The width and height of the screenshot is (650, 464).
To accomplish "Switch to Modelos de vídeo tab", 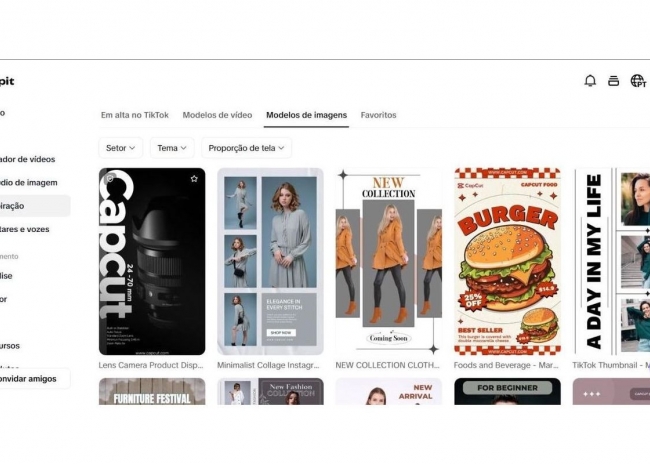I will click(x=217, y=115).
